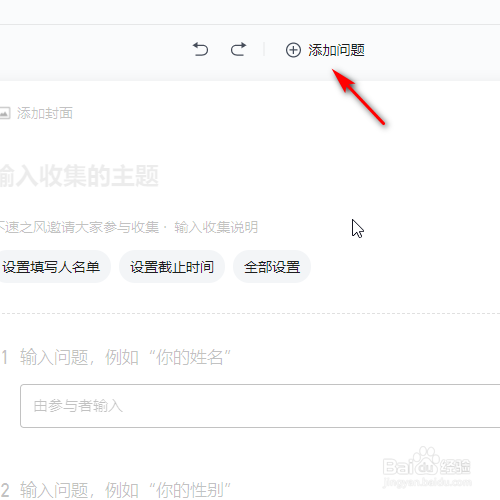This screenshot has width=500, height=500.
Task: Click 添加封面 to add a cover
Action: pos(45,113)
